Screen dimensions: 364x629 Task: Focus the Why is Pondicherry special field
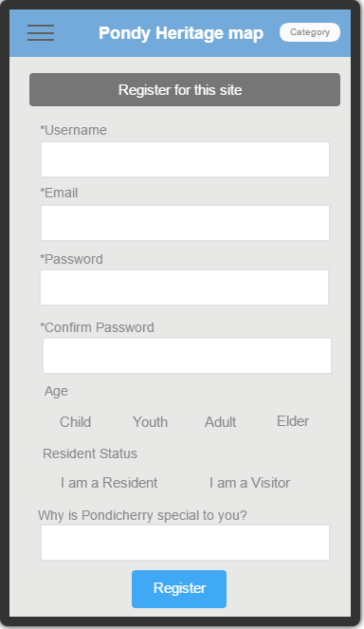[x=185, y=543]
